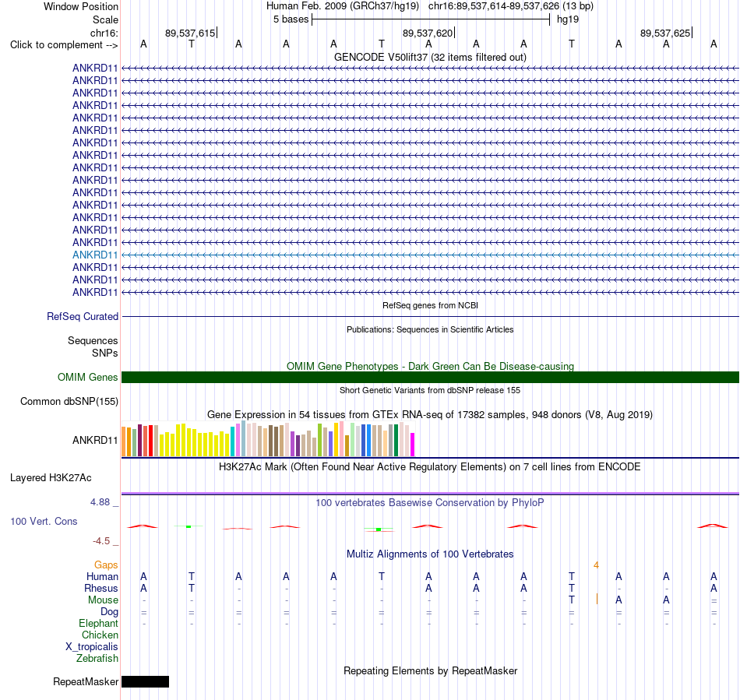
Task: Select the Zebrafish alignment row label
Action: [x=97, y=659]
